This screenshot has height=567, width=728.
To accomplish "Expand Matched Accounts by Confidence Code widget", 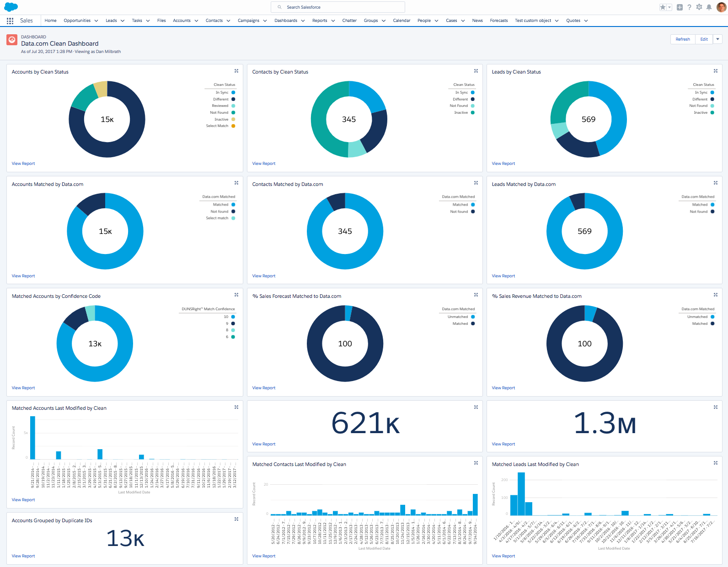I will (x=236, y=295).
